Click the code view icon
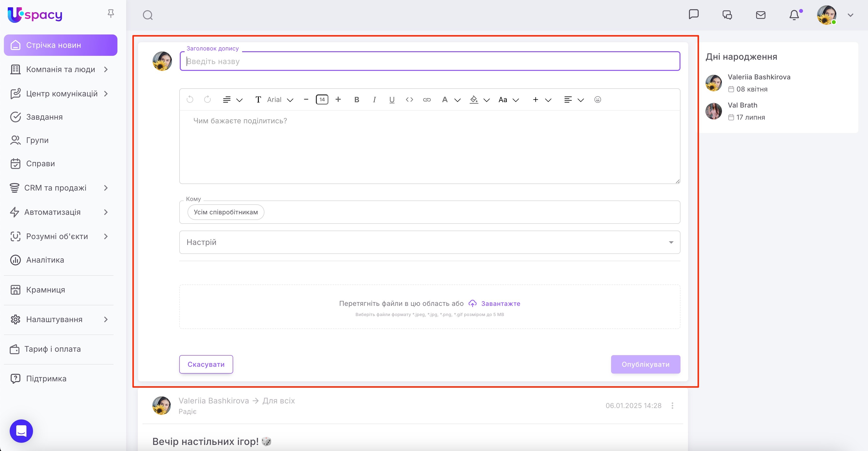The height and width of the screenshot is (451, 868). tap(409, 100)
